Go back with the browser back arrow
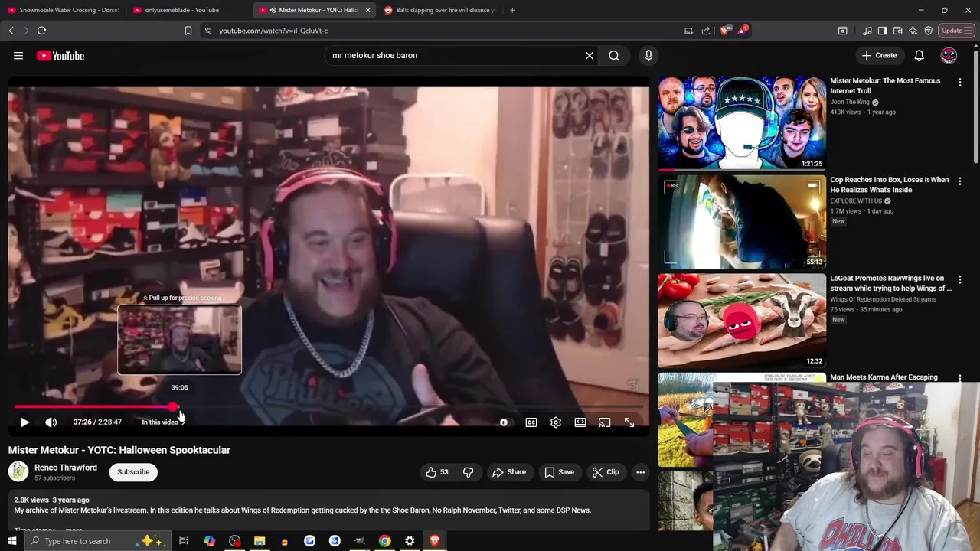Viewport: 980px width, 551px height. point(11,31)
